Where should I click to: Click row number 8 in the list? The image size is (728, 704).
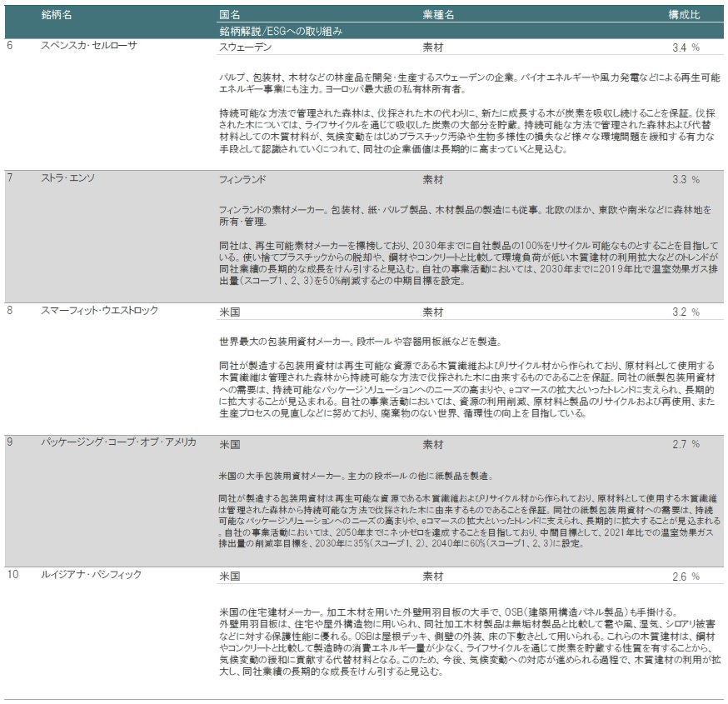point(9,311)
